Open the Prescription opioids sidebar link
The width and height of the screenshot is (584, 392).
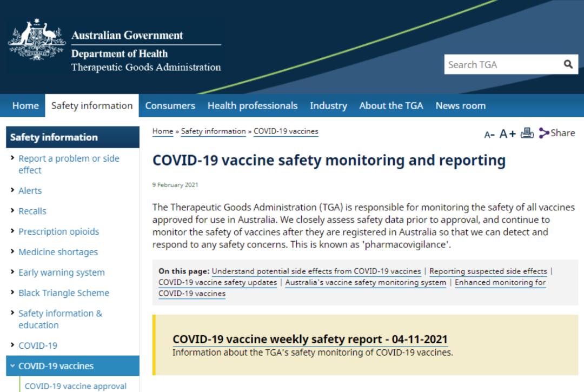point(59,231)
